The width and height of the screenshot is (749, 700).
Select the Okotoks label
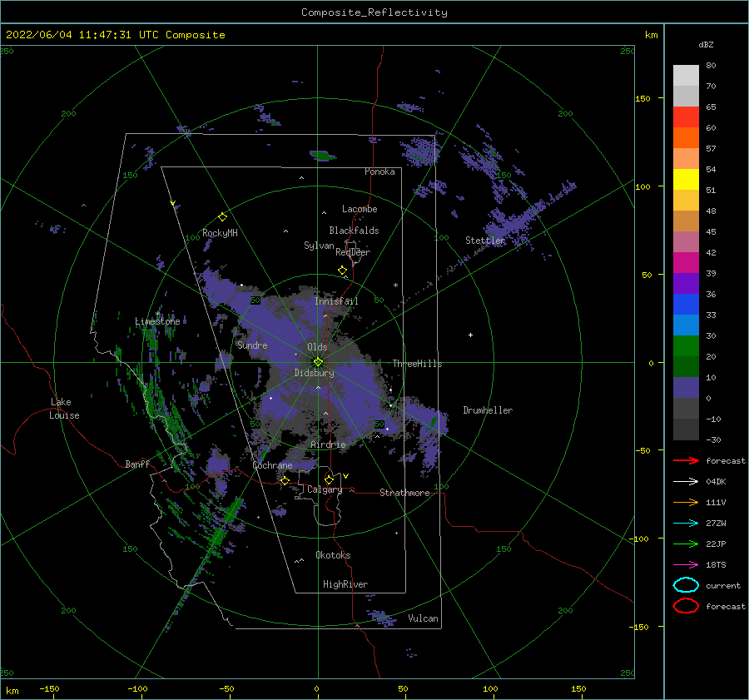(x=333, y=555)
